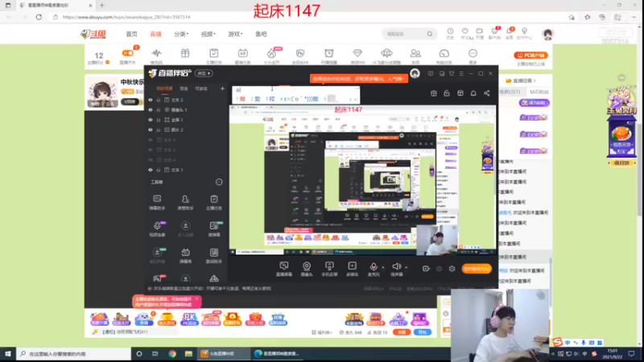Viewport: 644px width, 362px height.
Task: Click the unlock padlock icon above preview
Action: [x=447, y=93]
